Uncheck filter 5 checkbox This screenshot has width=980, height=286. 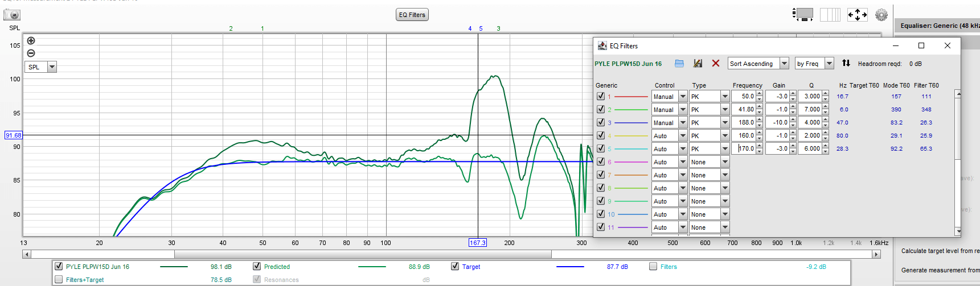coord(601,148)
